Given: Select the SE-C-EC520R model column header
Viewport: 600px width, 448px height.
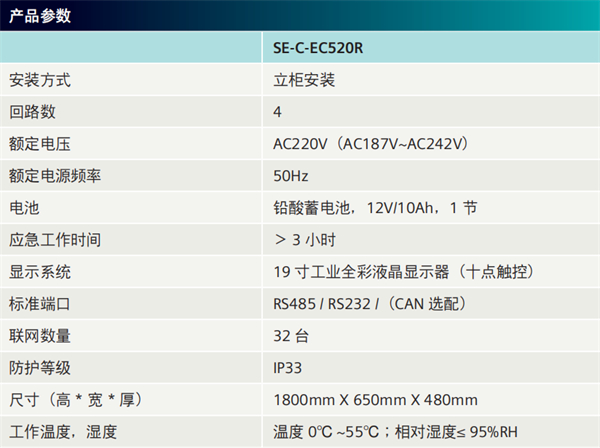Looking at the screenshot, I should coord(318,47).
